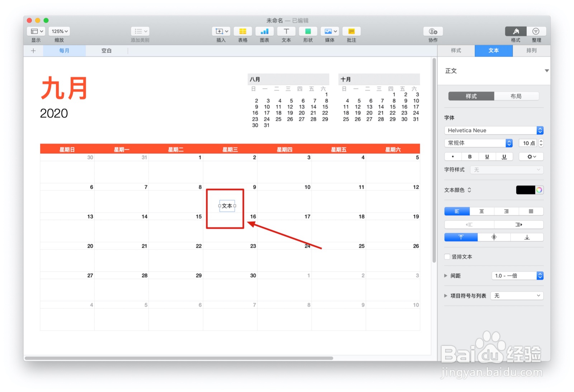574x392 pixels.
Task: Switch to the 空白 sheet tab
Action: [107, 51]
